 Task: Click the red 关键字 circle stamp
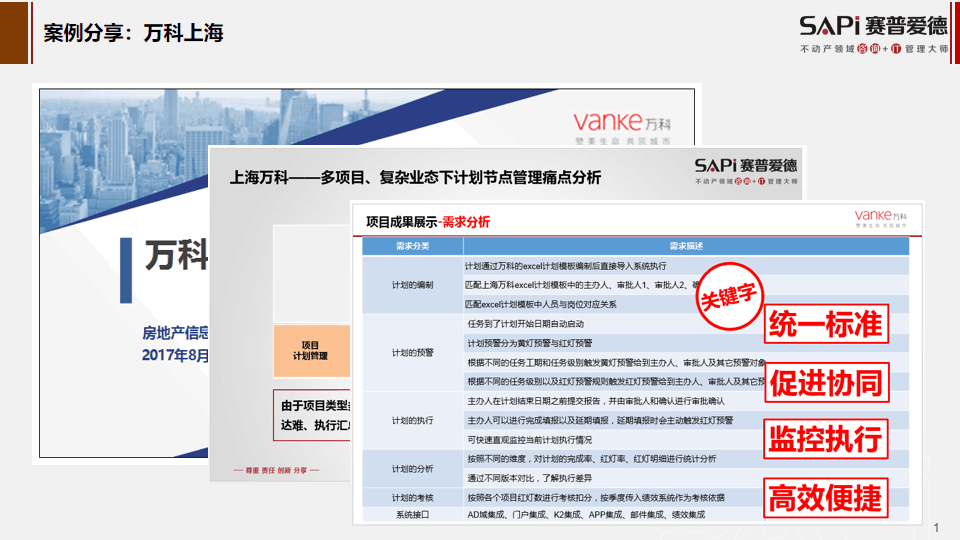729,296
